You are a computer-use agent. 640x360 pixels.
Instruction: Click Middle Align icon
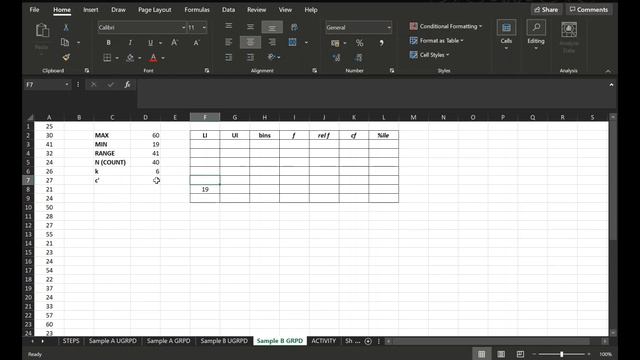click(x=250, y=27)
